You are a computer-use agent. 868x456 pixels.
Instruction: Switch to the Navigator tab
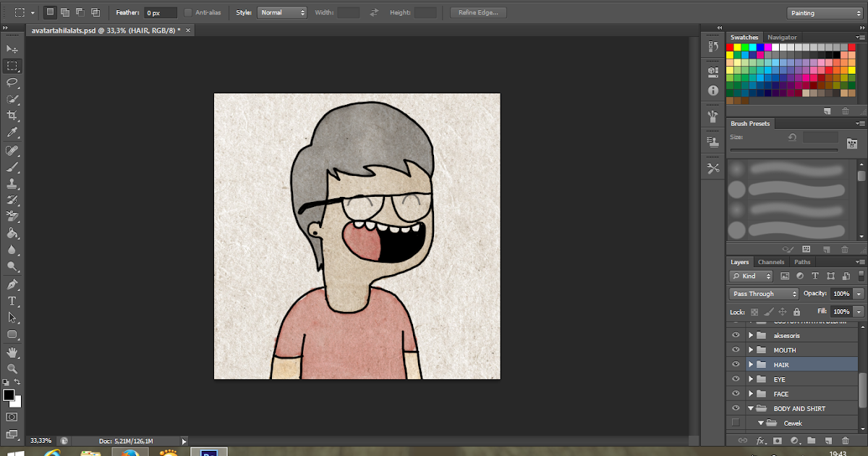782,37
